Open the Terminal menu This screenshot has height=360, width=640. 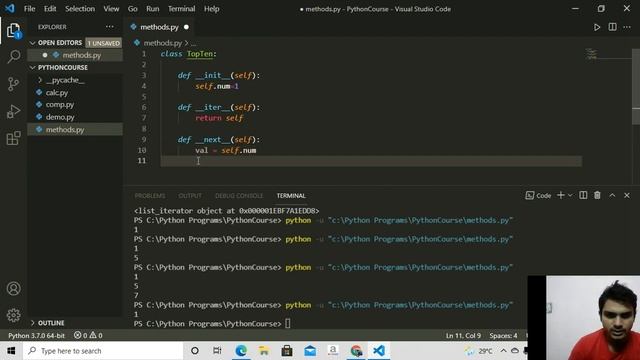181,9
